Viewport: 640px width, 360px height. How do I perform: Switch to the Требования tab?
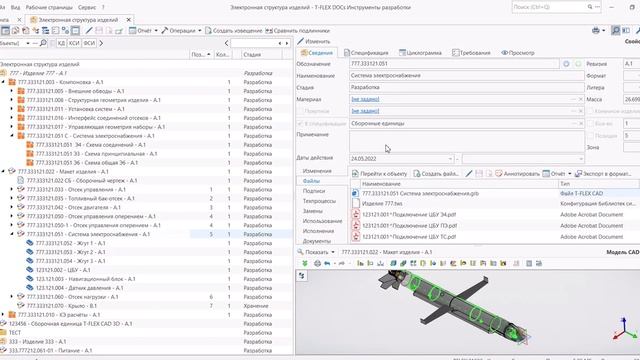(472, 53)
